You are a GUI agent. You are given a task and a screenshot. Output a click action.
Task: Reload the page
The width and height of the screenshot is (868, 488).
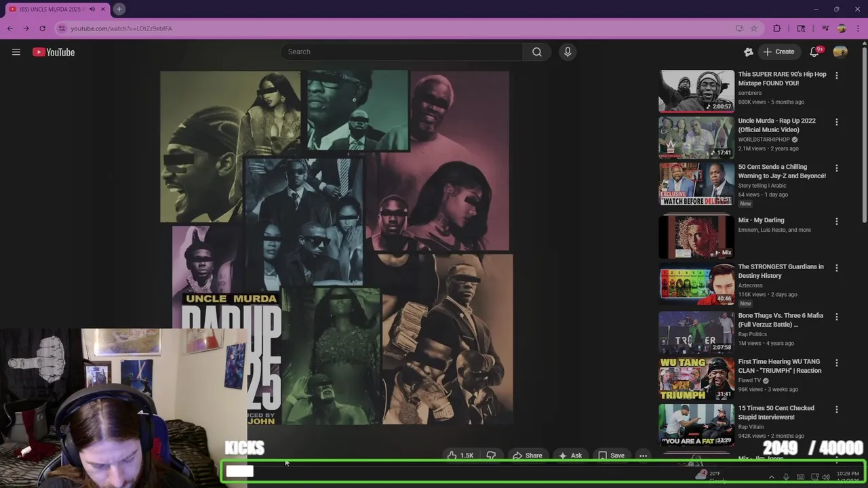coord(42,28)
